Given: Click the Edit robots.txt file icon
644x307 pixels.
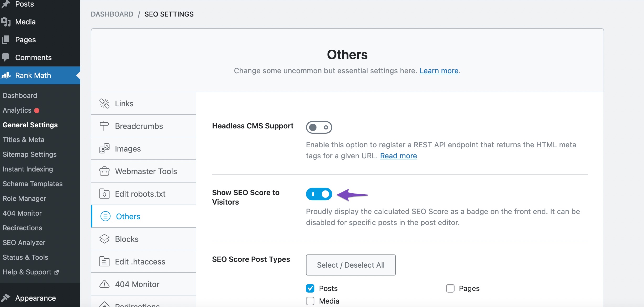Looking at the screenshot, I should coord(104,194).
